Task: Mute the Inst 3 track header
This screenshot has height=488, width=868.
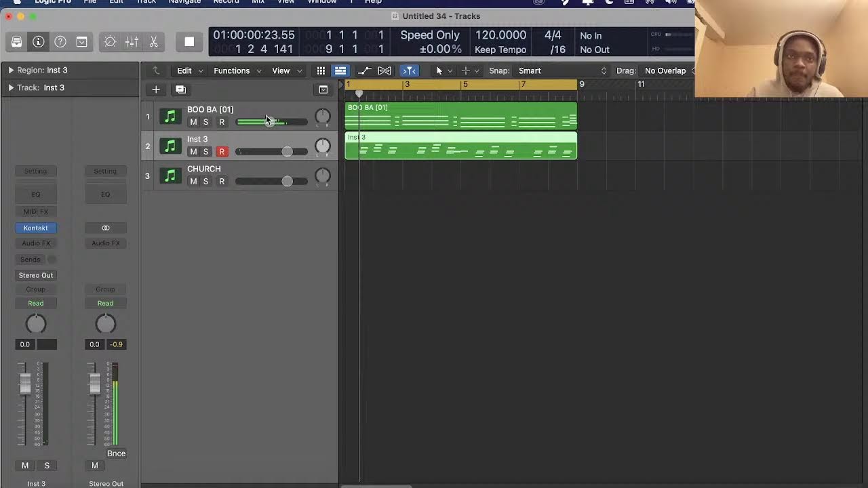Action: pos(193,152)
